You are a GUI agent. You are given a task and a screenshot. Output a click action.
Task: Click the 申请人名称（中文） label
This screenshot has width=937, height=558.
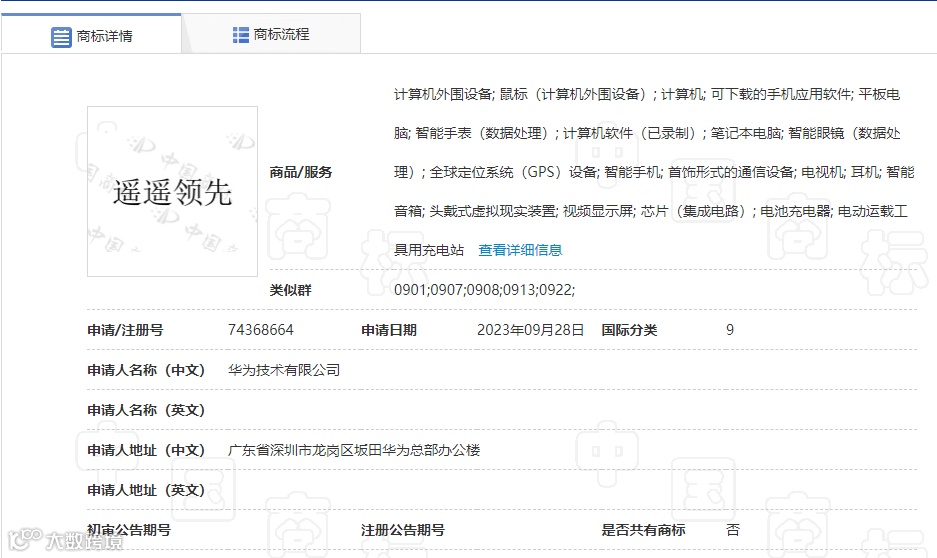click(146, 370)
